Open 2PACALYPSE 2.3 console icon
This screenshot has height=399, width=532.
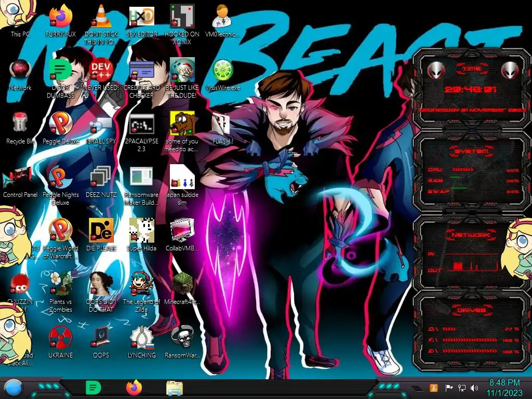(x=141, y=133)
